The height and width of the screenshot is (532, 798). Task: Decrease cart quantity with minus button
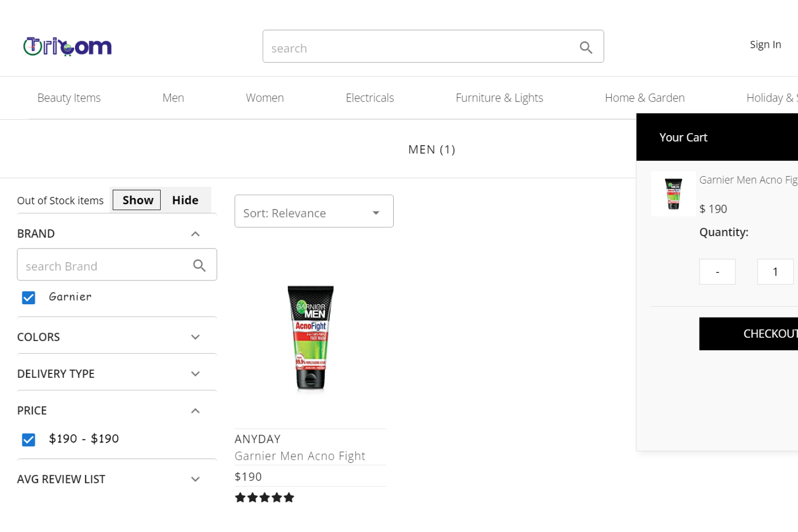click(x=718, y=272)
